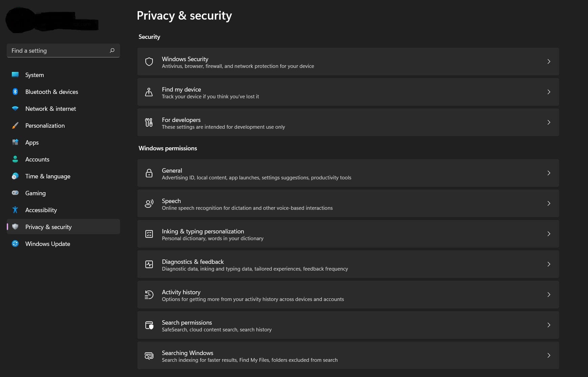Focus the Find a setting field
The width and height of the screenshot is (588, 377).
pyautogui.click(x=57, y=51)
